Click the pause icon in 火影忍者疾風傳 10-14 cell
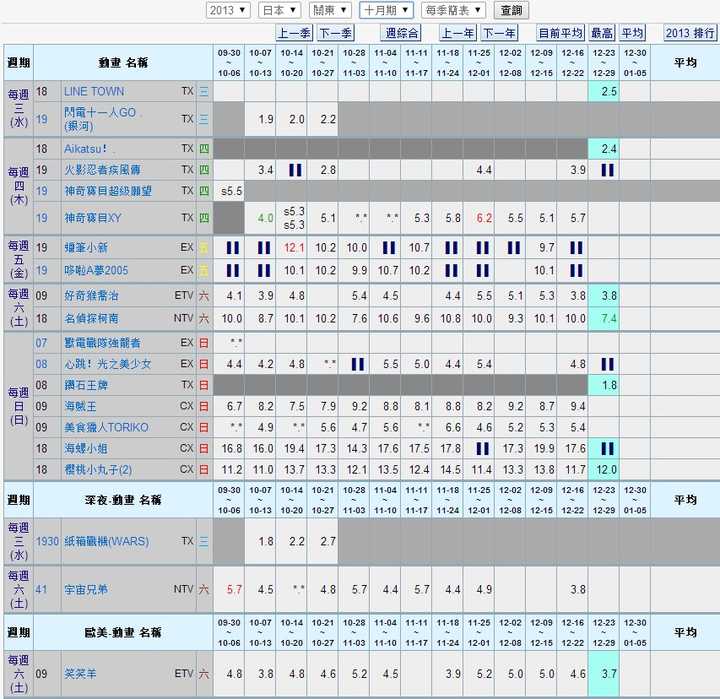 (295, 170)
